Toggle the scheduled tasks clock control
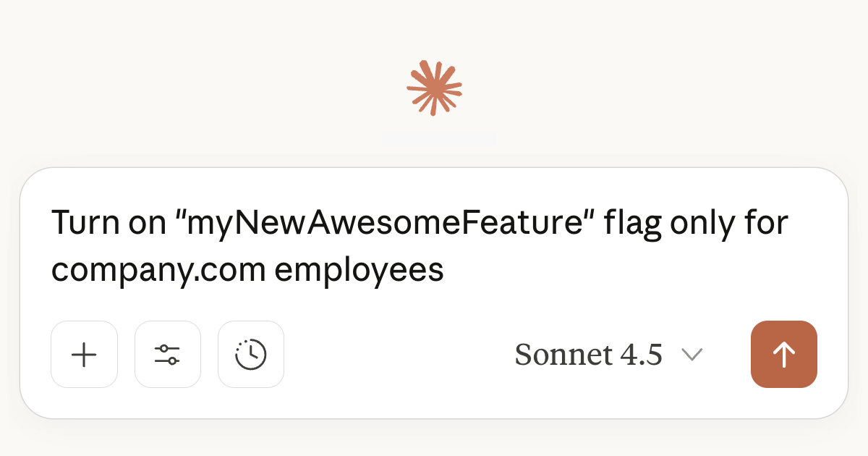The image size is (868, 456). (x=251, y=354)
